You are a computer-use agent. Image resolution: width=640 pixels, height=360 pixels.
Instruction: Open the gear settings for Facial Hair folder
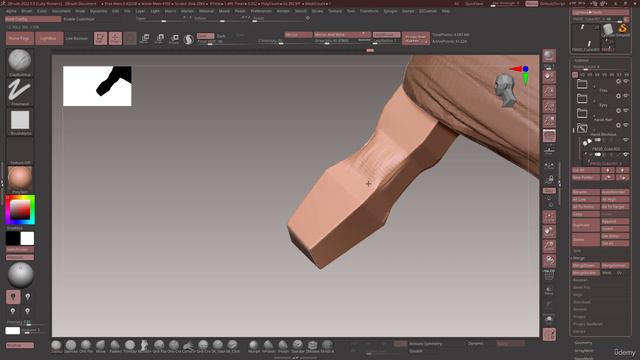click(618, 111)
